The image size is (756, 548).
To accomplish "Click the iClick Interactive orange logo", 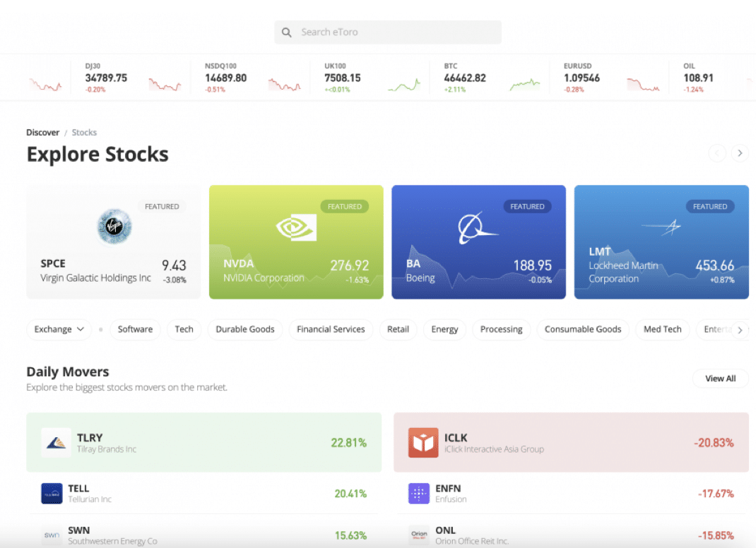I will [423, 443].
